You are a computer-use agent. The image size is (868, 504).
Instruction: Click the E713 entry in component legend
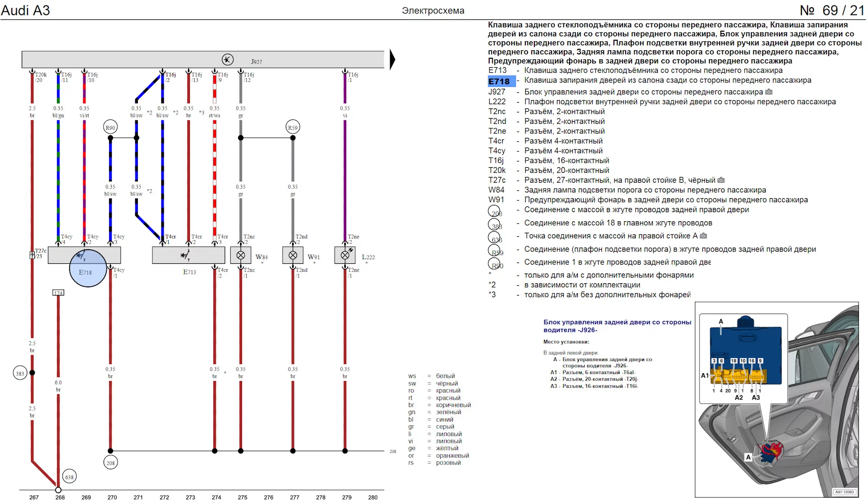497,70
